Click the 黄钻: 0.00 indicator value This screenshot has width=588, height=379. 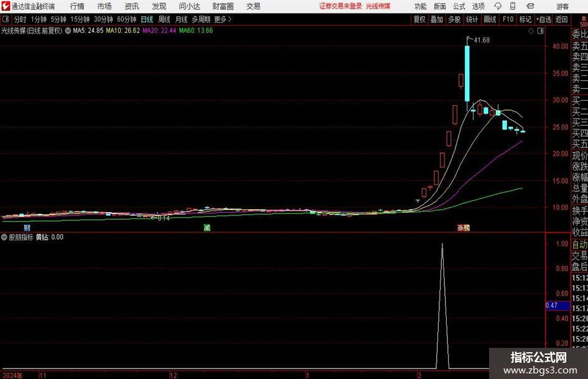point(50,237)
